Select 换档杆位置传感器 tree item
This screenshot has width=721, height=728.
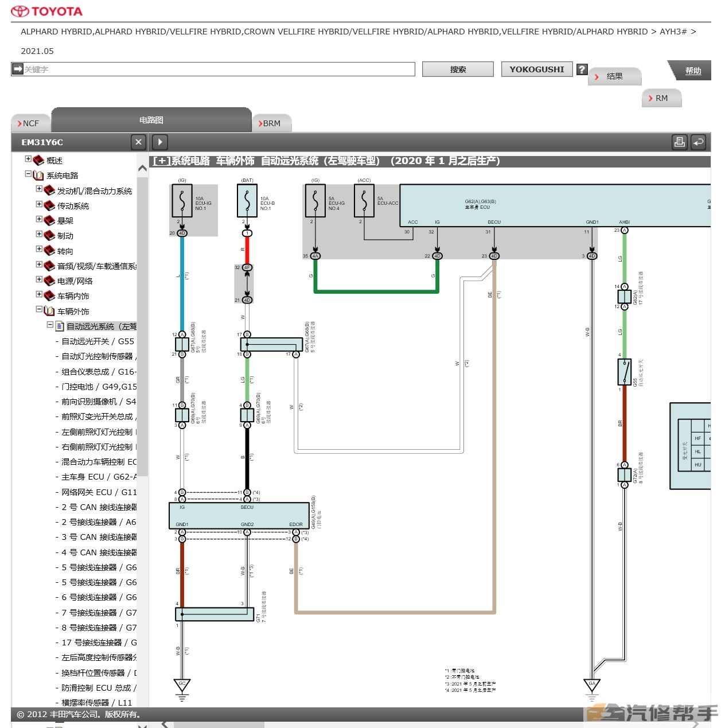pyautogui.click(x=99, y=673)
